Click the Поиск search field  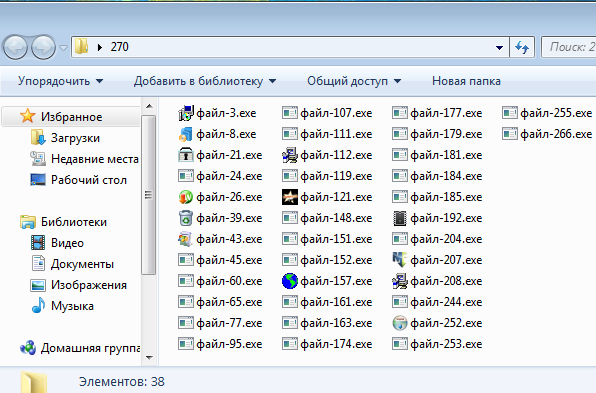pos(569,47)
